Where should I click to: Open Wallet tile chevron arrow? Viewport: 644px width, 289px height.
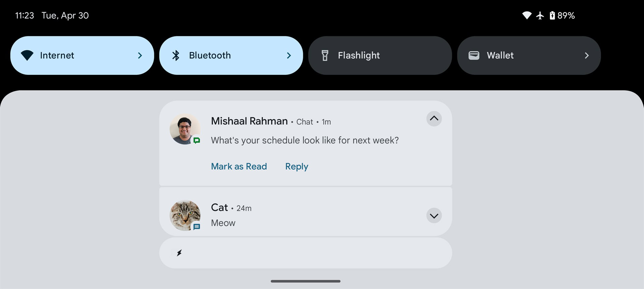pyautogui.click(x=587, y=55)
